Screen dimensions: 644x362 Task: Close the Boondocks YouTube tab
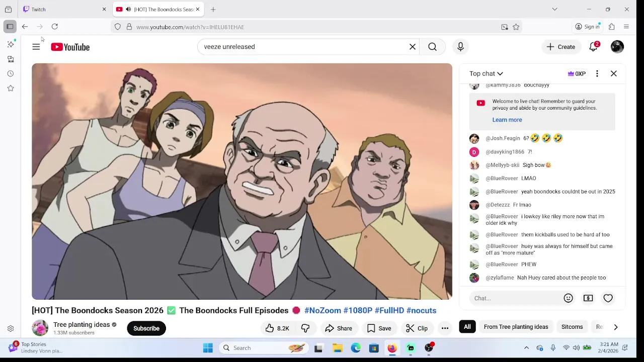pyautogui.click(x=198, y=9)
